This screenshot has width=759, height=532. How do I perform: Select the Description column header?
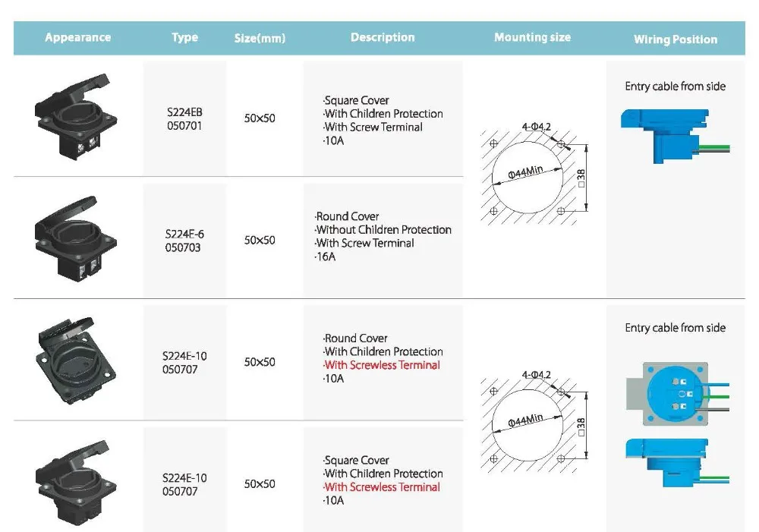click(x=383, y=37)
